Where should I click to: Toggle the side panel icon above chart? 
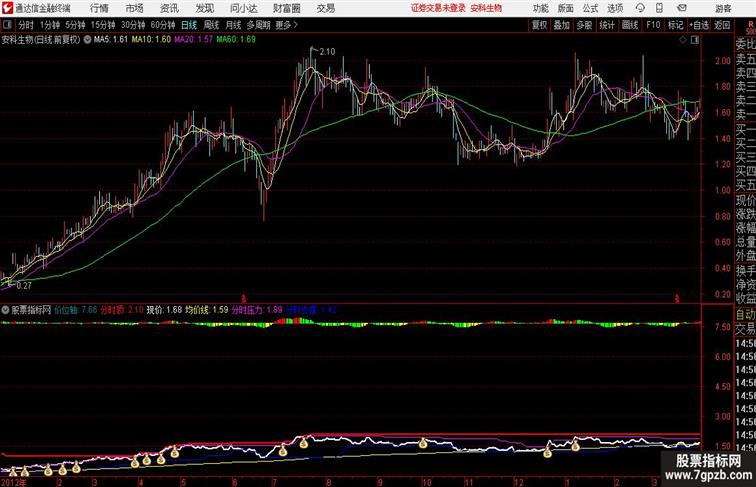click(x=695, y=40)
